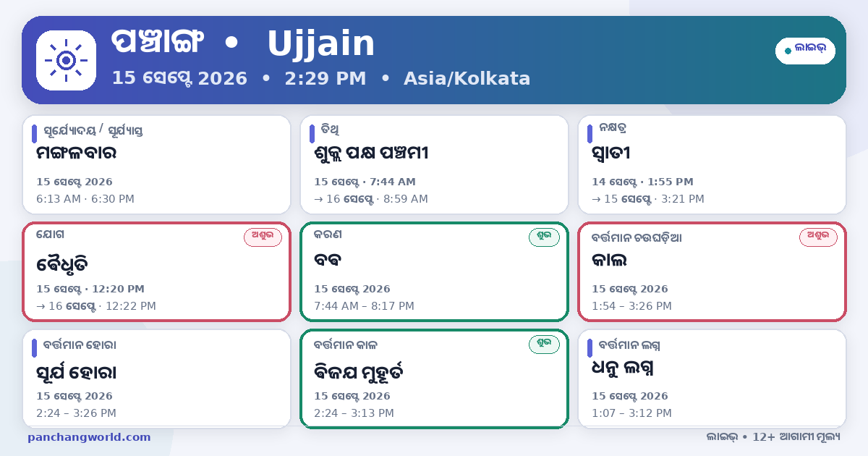Open the ସ୍ୱାତୀ nakshatra card
The height and width of the screenshot is (456, 868).
point(712,165)
